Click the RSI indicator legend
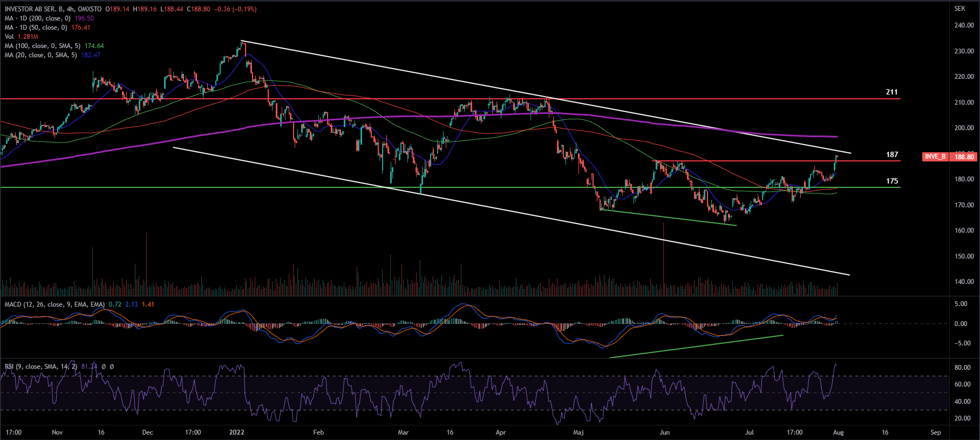Screen dimensions: 980x440 40,367
